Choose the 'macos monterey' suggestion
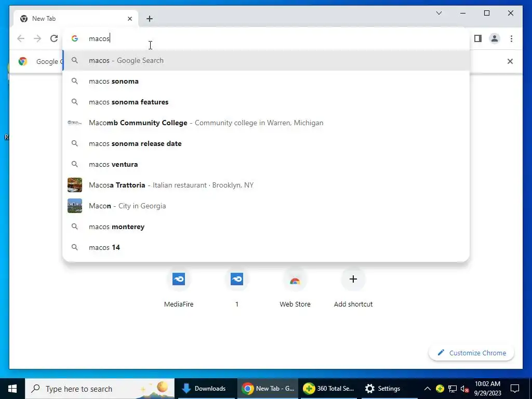The image size is (532, 399). tap(266, 227)
